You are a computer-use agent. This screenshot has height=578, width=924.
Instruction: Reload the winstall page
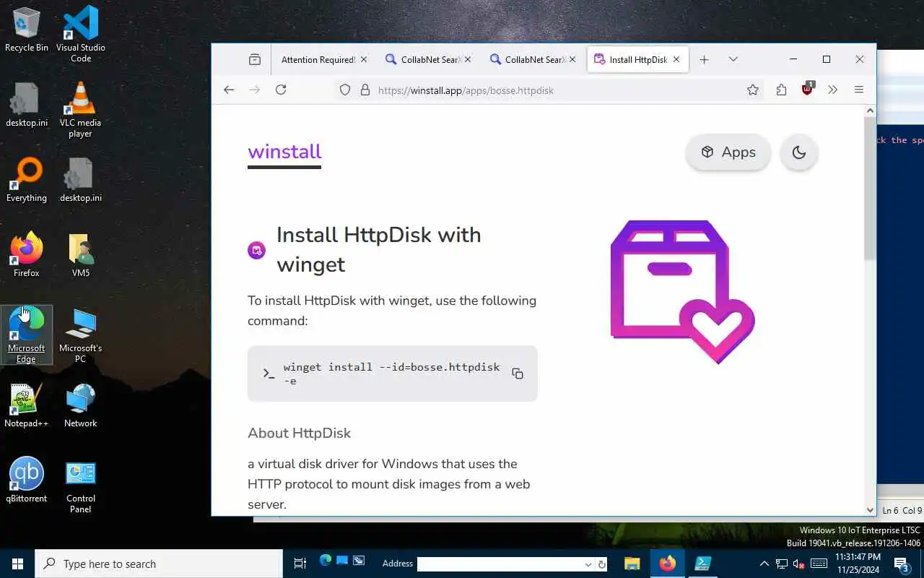281,90
